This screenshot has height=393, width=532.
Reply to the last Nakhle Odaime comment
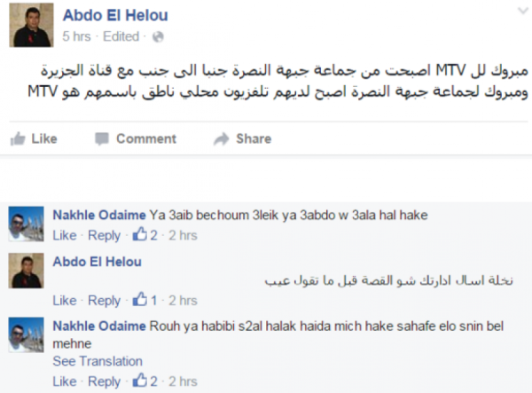coord(104,381)
